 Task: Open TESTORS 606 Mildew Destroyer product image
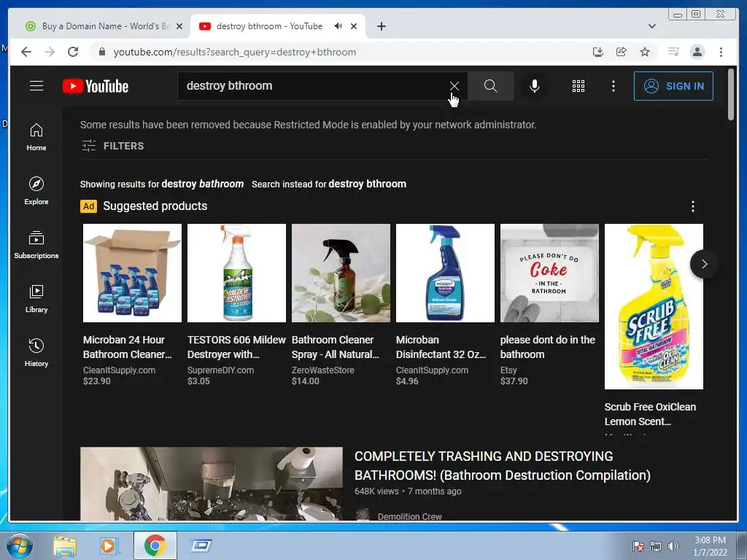tap(237, 273)
